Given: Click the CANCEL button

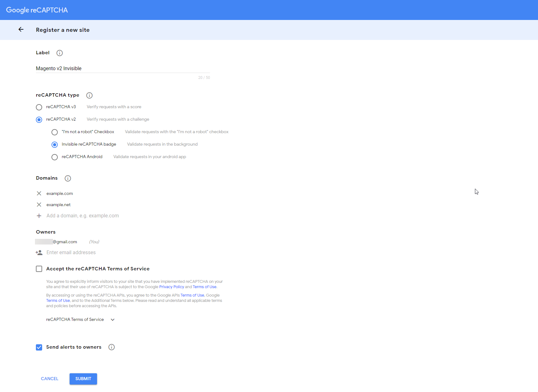Looking at the screenshot, I should tap(50, 379).
